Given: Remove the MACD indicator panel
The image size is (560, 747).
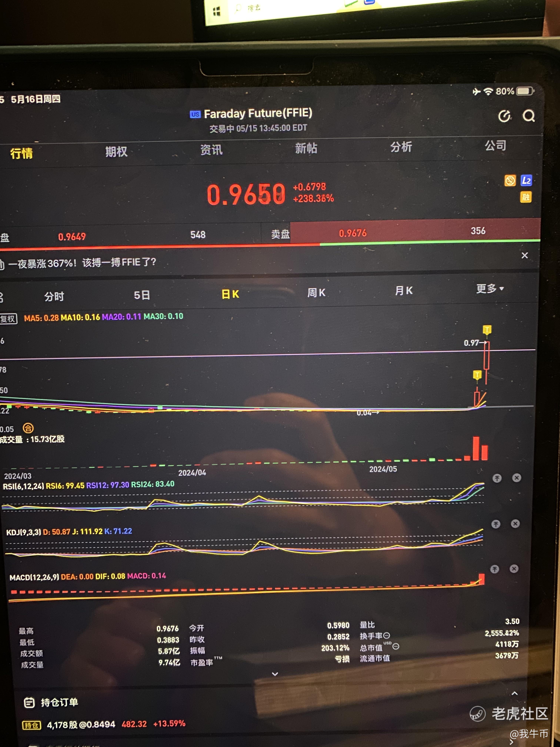Looking at the screenshot, I should click(x=514, y=569).
